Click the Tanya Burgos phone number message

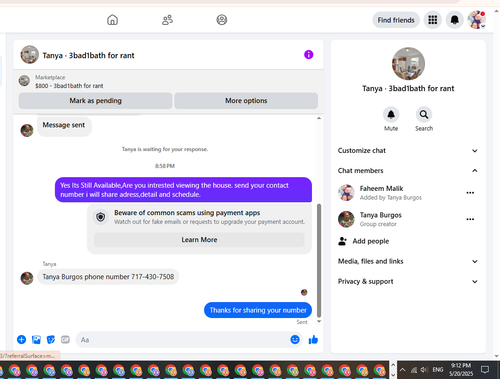pos(108,277)
